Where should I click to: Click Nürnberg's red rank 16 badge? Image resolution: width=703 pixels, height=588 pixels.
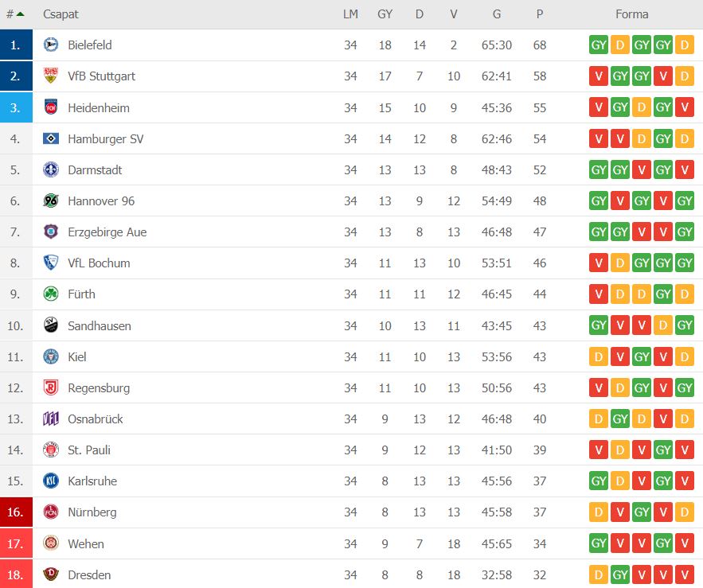coord(16,512)
